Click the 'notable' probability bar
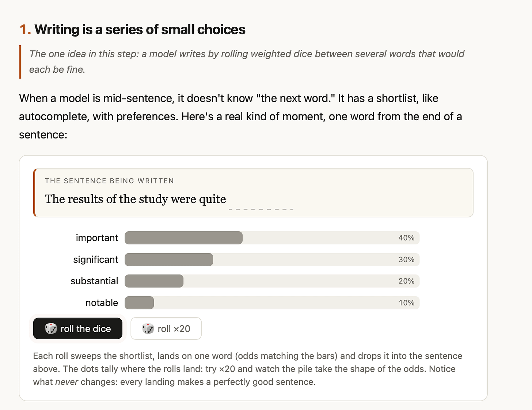Screen dimensions: 532x410 [272, 303]
